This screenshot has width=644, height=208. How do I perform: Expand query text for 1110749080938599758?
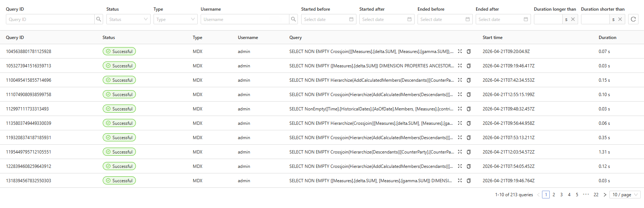[x=460, y=95]
